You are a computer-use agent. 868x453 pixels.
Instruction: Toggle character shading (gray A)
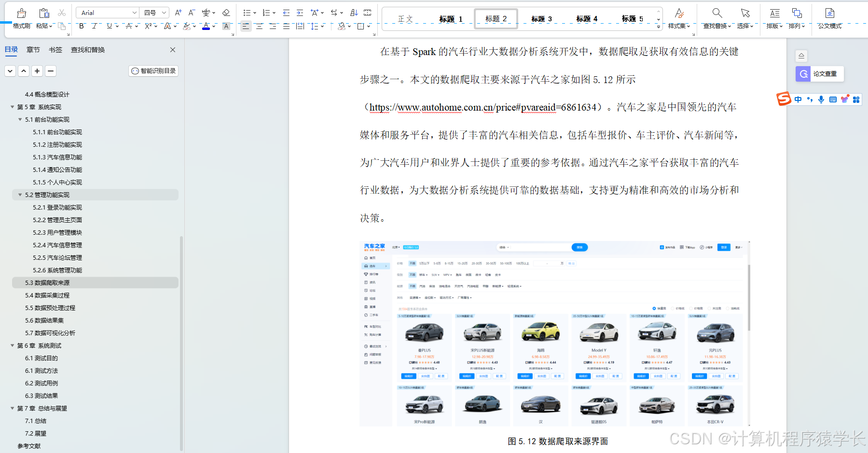point(226,26)
